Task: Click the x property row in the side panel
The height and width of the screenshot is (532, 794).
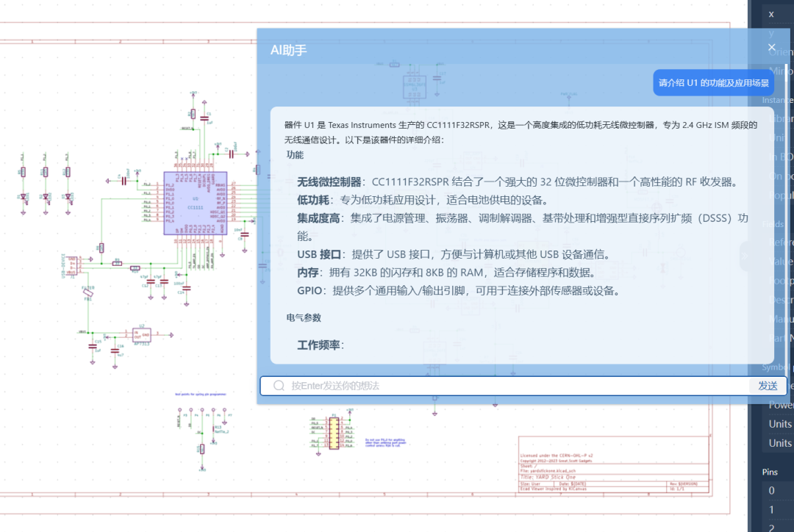Action: pos(778,14)
